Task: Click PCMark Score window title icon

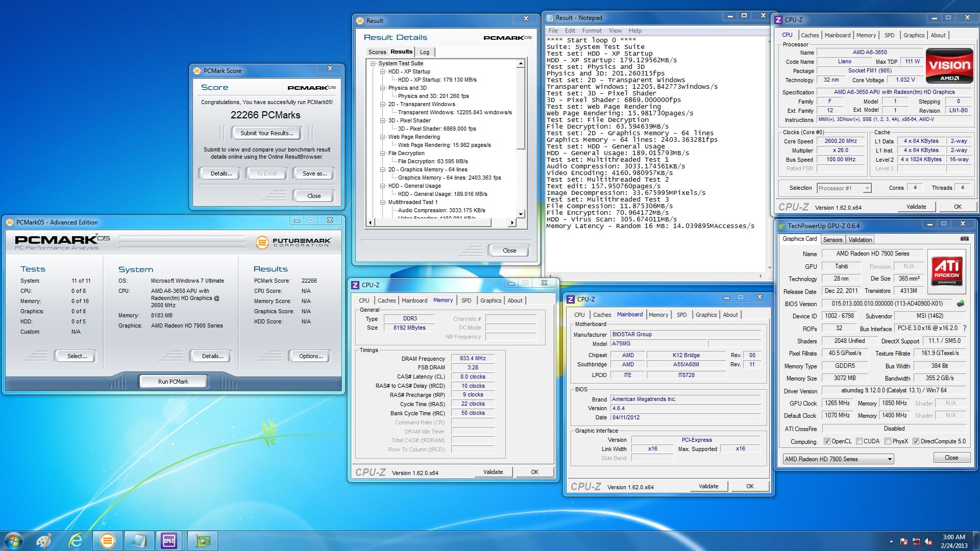Action: click(197, 71)
